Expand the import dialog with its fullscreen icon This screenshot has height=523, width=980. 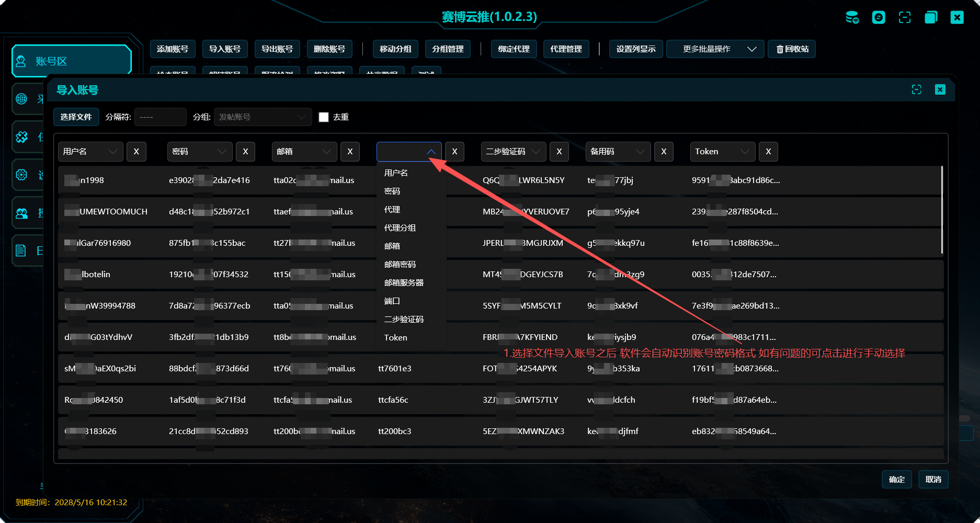coord(916,89)
